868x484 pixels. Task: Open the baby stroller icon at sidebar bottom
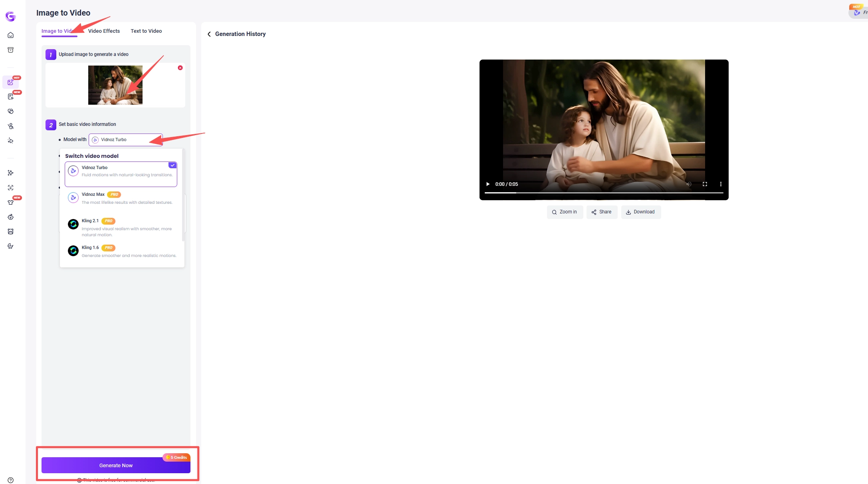pyautogui.click(x=10, y=246)
